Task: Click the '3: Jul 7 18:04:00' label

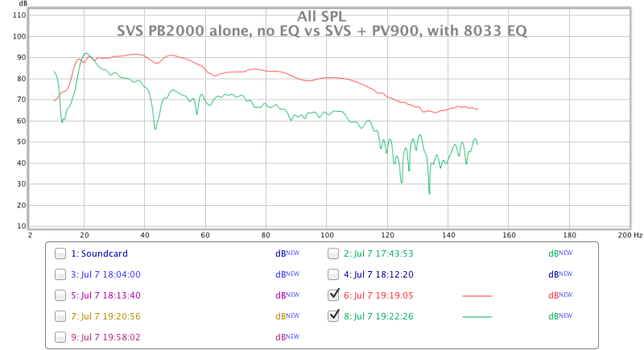Action: [106, 274]
